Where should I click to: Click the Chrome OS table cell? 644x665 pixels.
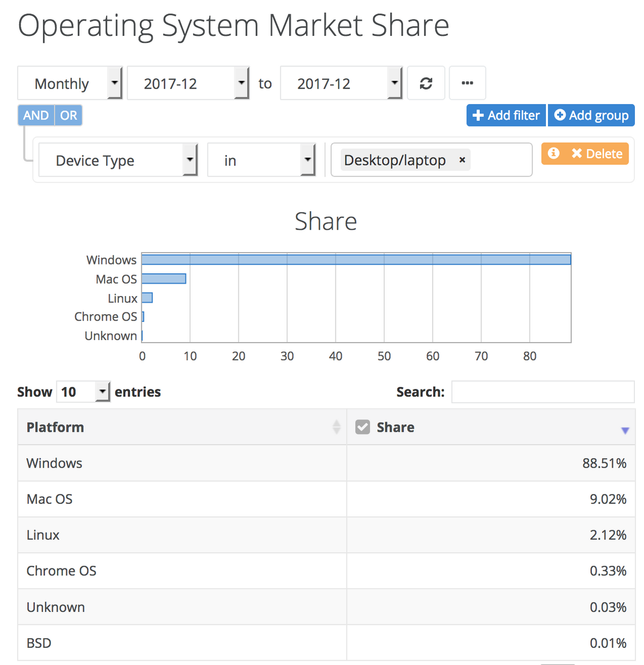coord(182,571)
